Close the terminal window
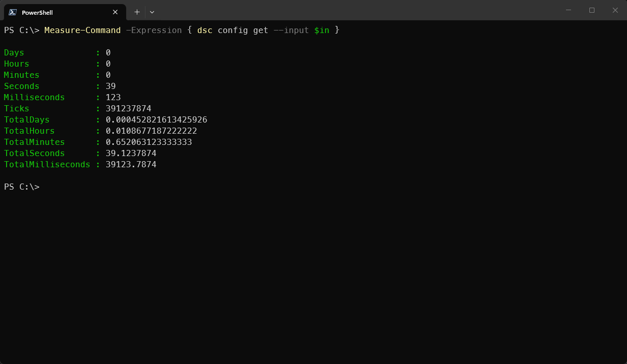The height and width of the screenshot is (364, 627). point(615,10)
